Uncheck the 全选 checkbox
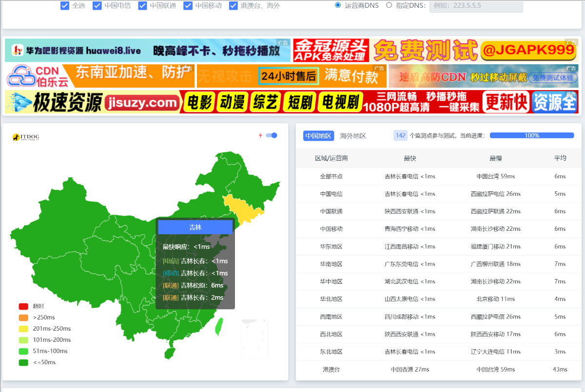 (65, 6)
